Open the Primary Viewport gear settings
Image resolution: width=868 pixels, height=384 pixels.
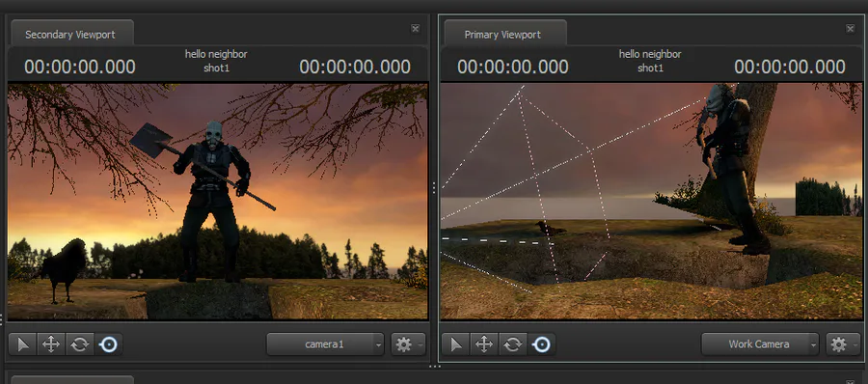tap(843, 344)
